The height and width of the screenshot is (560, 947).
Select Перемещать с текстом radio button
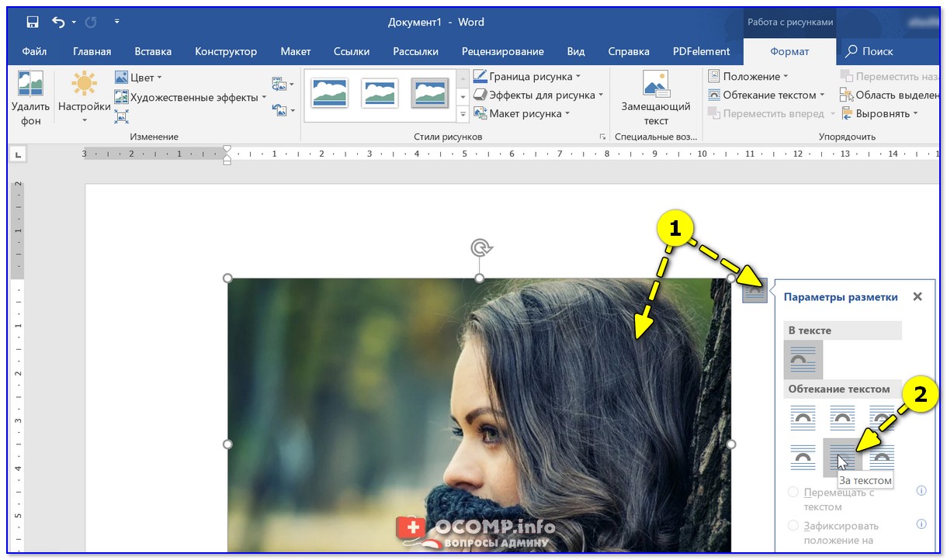(x=793, y=492)
